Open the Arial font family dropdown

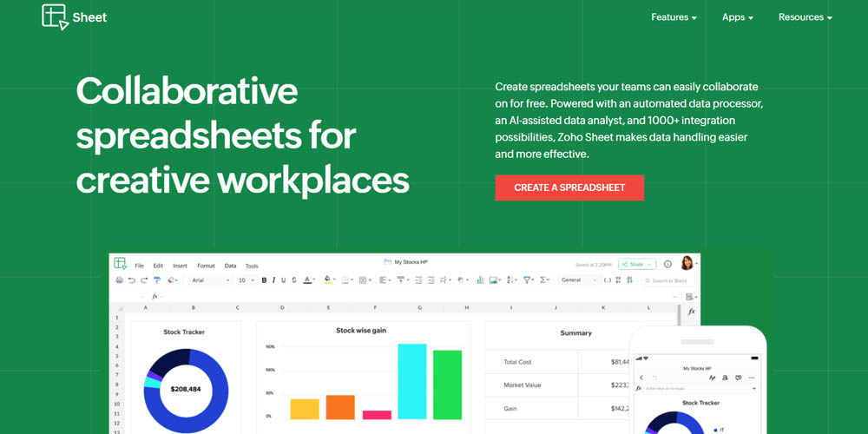pyautogui.click(x=211, y=280)
